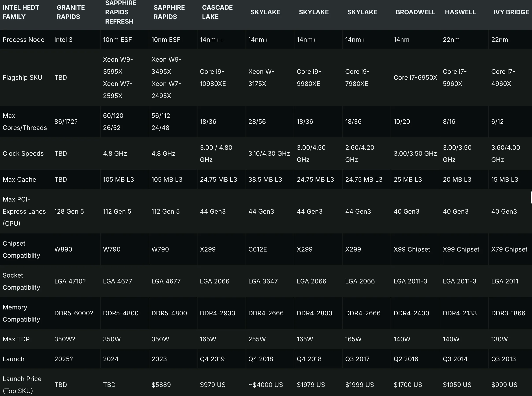Click the 86/172? cores/threads cell
532x396 pixels.
(x=66, y=122)
